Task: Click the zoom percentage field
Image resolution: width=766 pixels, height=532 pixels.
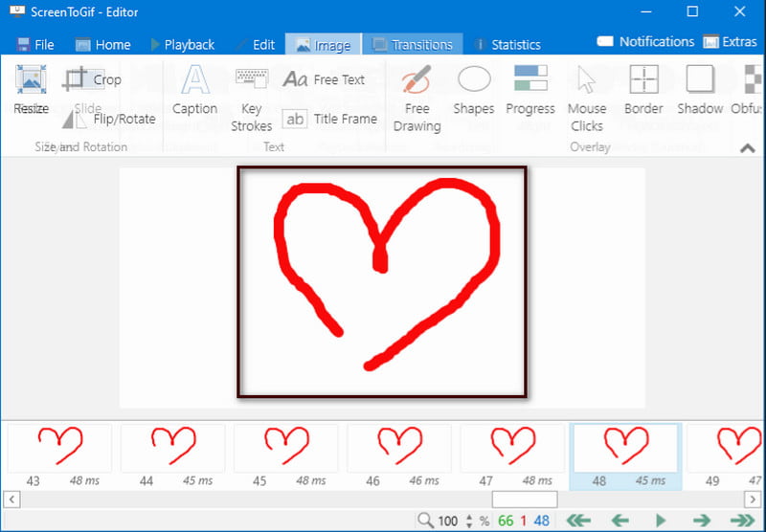Action: coord(448,521)
